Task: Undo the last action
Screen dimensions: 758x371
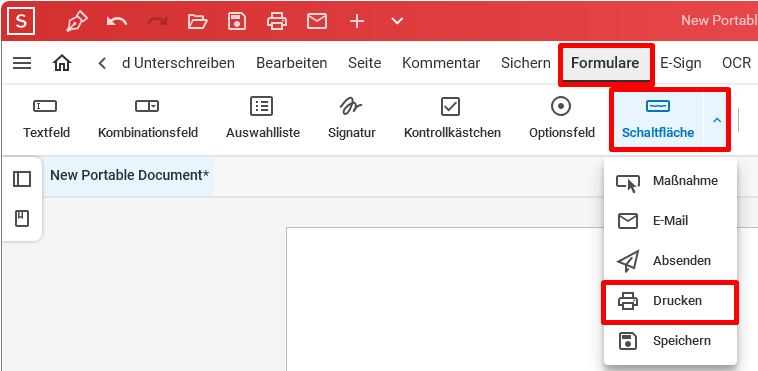Action: coord(117,21)
